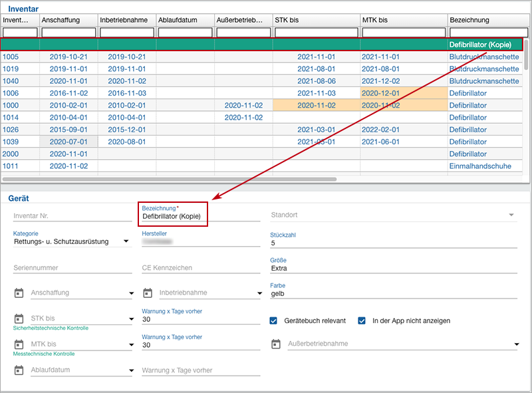Select inventory number 1000 in the table
The height and width of the screenshot is (393, 532).
pos(11,106)
